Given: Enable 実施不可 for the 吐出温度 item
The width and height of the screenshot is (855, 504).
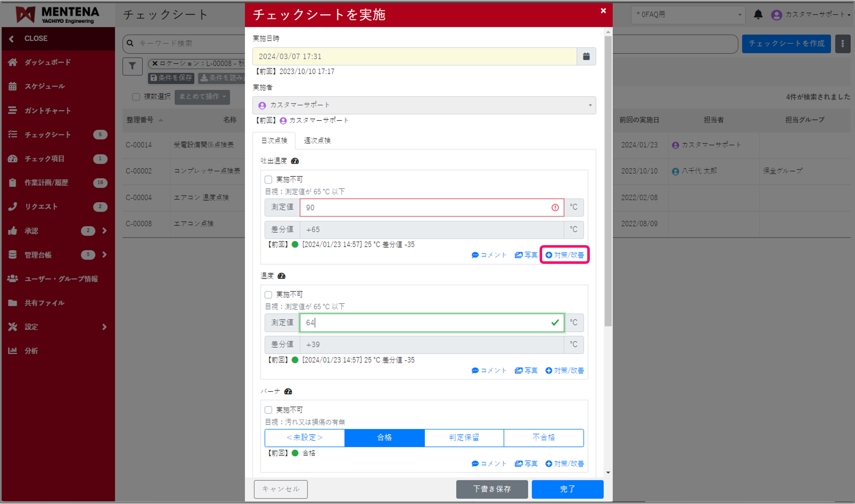Looking at the screenshot, I should point(268,179).
